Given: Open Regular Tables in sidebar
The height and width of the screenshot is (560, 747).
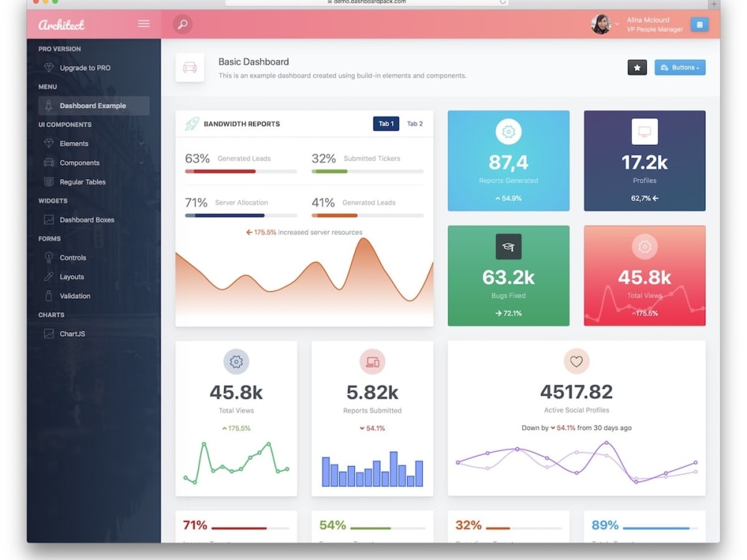Looking at the screenshot, I should click(x=82, y=182).
